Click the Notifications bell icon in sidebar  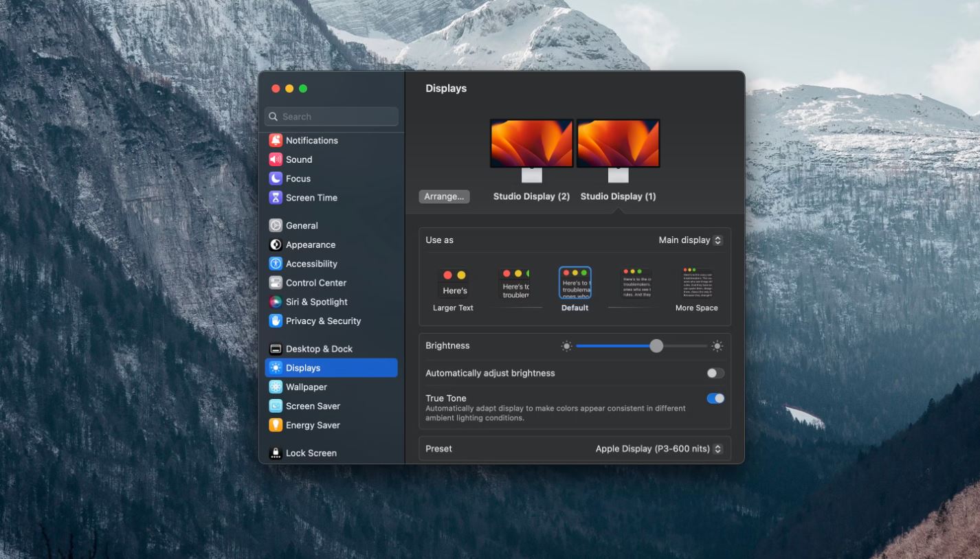click(276, 140)
